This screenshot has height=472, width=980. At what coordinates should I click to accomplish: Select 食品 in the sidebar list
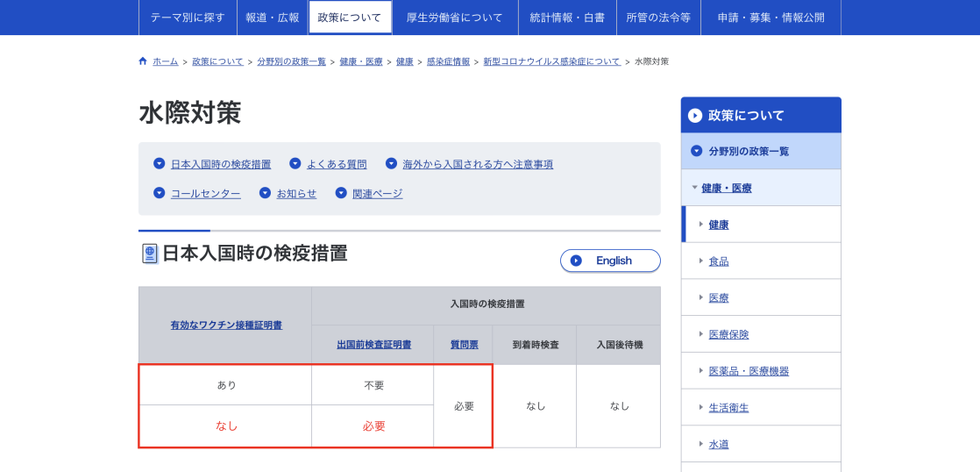coord(718,261)
